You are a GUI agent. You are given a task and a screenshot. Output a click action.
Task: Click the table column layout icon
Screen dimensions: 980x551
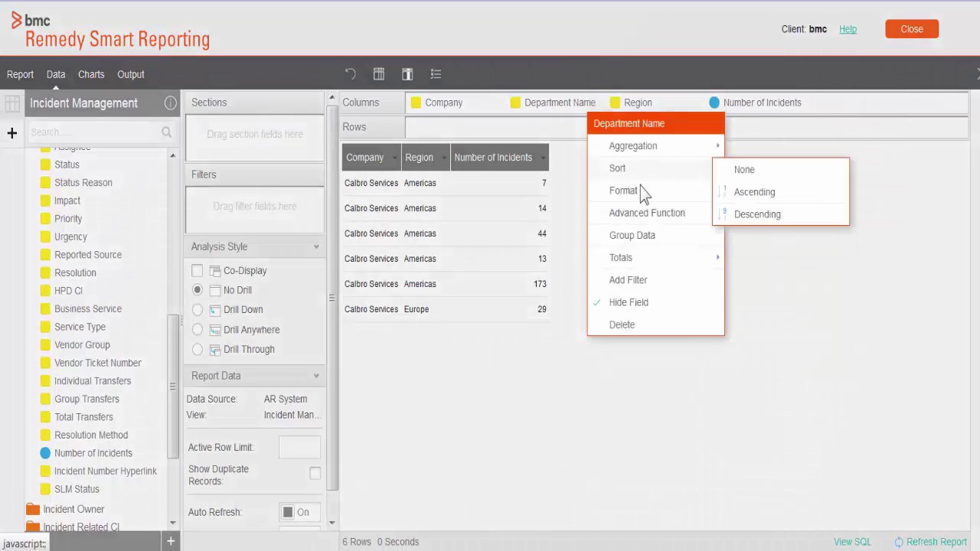click(x=378, y=74)
